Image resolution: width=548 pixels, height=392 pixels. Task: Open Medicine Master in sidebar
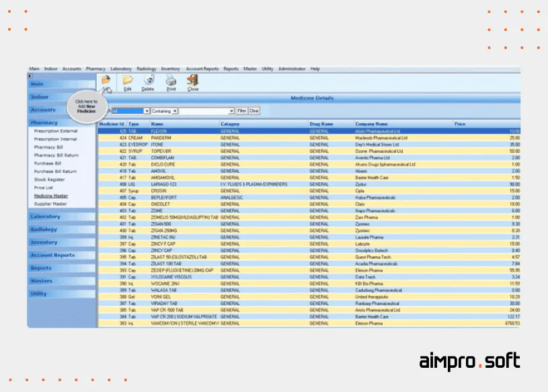tap(51, 196)
